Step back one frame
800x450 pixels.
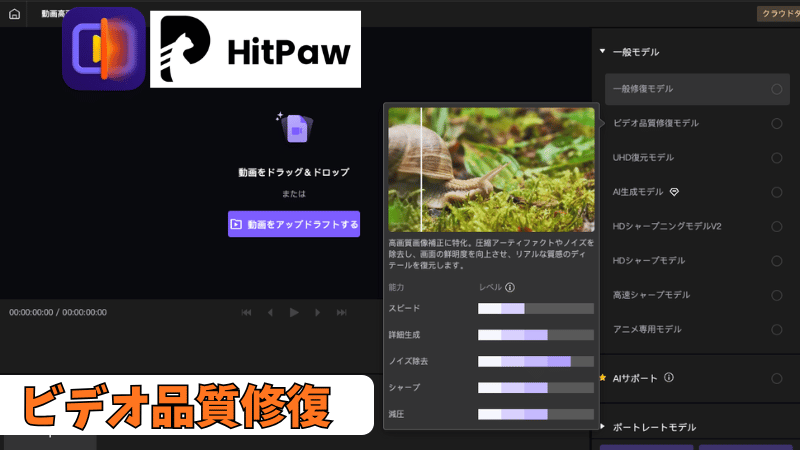tap(270, 313)
